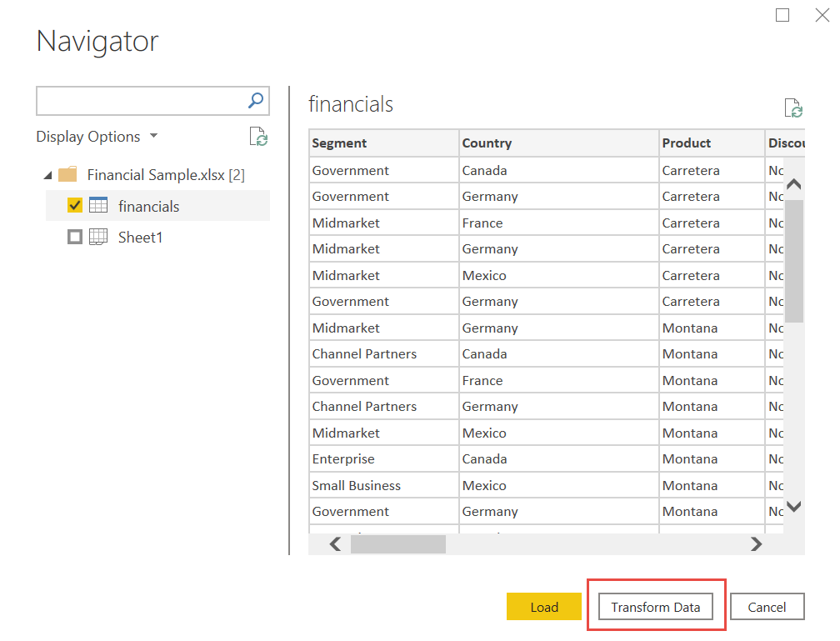
Task: Click the financials preview title
Action: click(351, 104)
